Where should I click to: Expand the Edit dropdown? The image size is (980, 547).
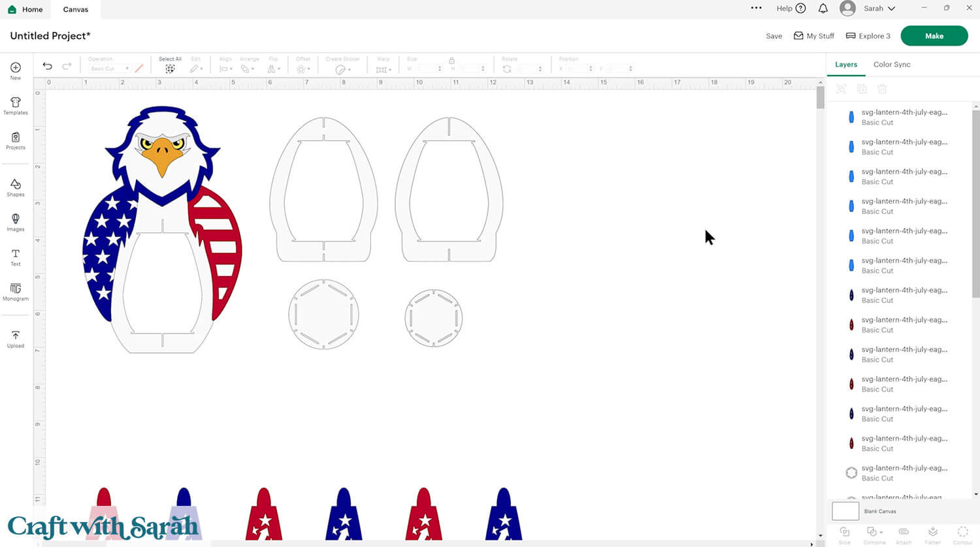pos(196,69)
